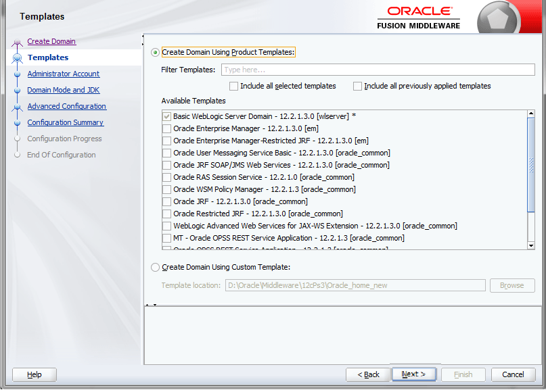The width and height of the screenshot is (546, 392).
Task: Click the Create Domain step node icon
Action: tap(17, 43)
